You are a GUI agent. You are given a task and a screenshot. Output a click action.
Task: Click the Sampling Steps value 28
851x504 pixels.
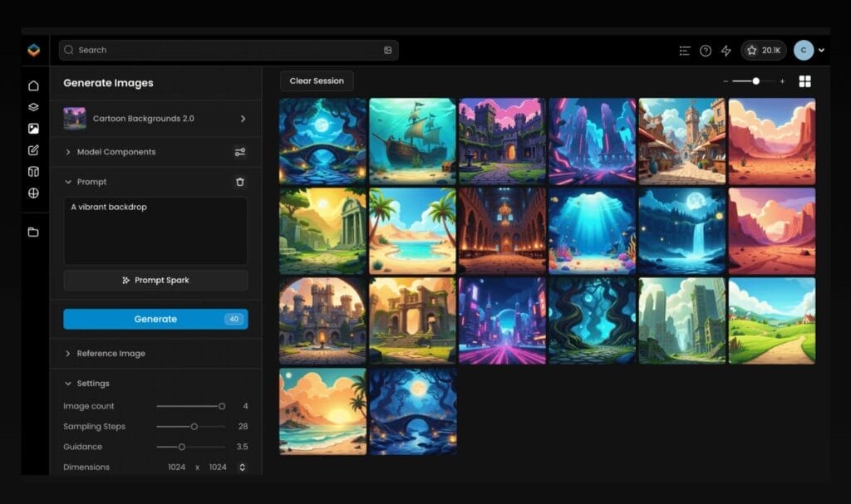[x=243, y=427]
